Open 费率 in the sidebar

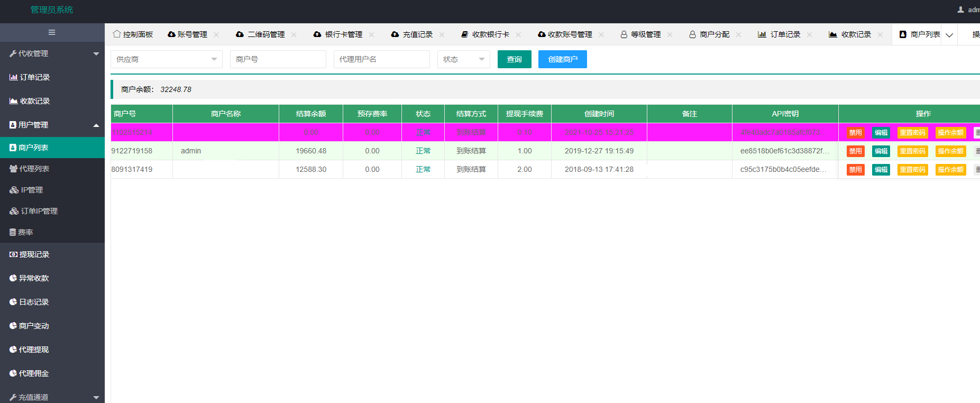[x=52, y=232]
